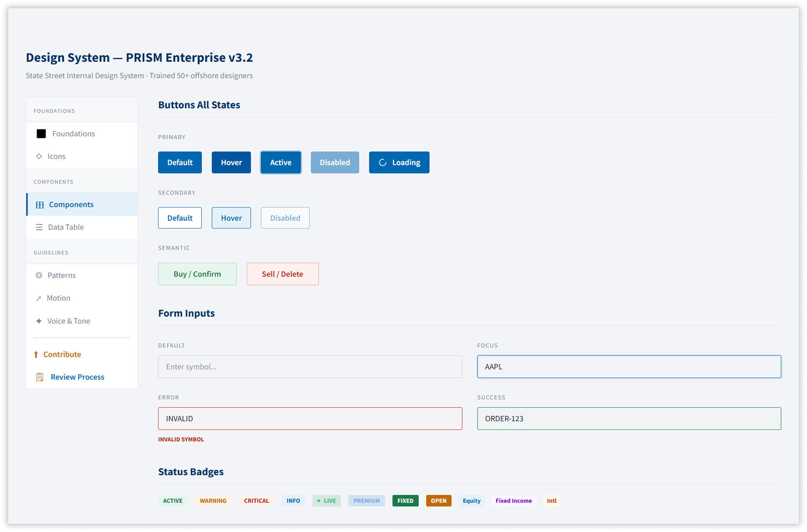Image resolution: width=807 pixels, height=532 pixels.
Task: Click the focused AAPL input field
Action: tap(629, 366)
